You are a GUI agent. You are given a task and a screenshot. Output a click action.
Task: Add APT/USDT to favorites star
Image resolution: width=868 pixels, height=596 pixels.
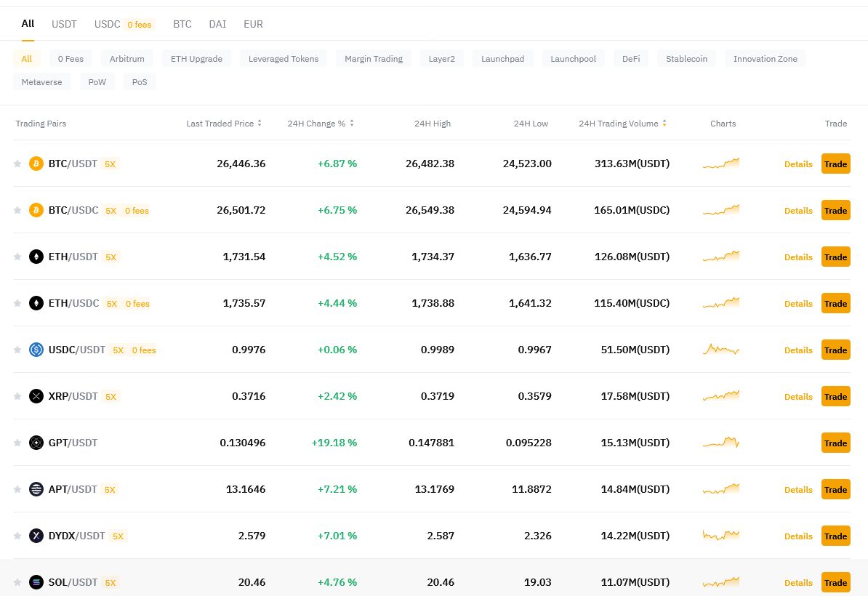pyautogui.click(x=17, y=489)
